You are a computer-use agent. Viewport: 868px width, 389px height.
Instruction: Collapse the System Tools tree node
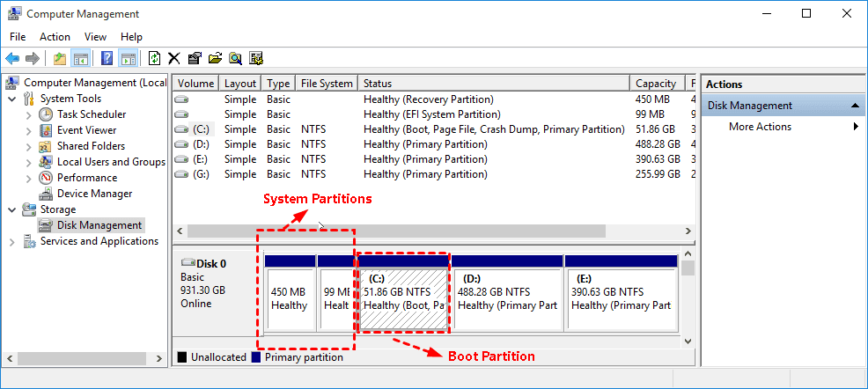[12, 99]
